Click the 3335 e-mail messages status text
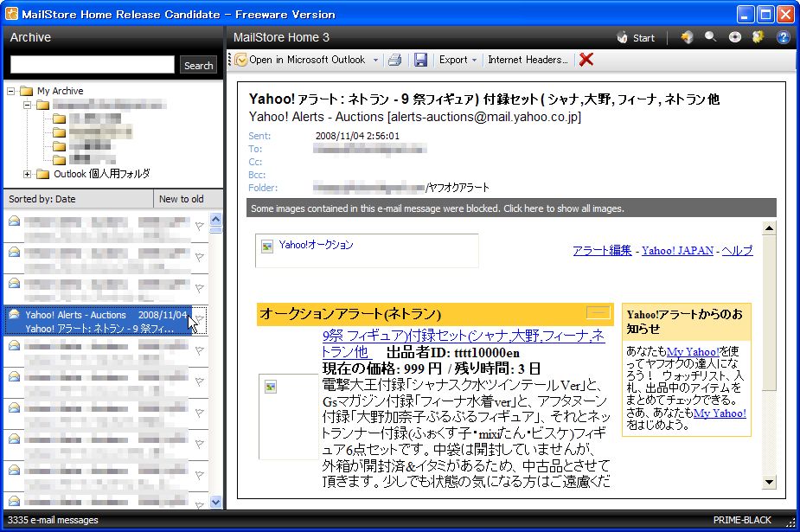 tap(53, 520)
